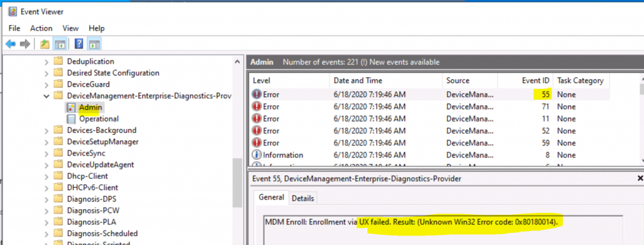
Task: Toggle the Show/Hide Console Tree icon
Action: pos(60,44)
